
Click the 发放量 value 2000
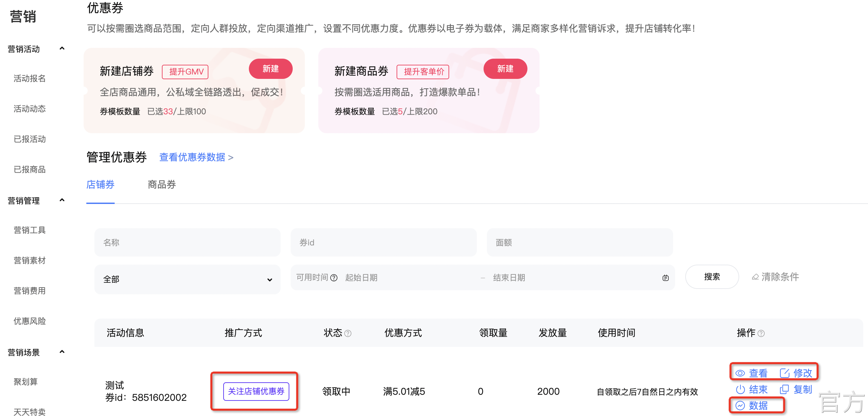(x=548, y=391)
